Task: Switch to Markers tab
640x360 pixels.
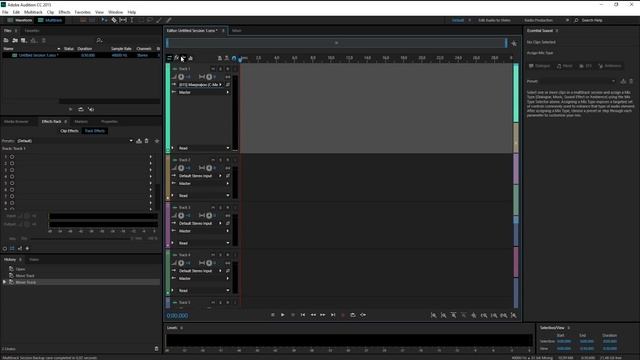Action: point(81,122)
